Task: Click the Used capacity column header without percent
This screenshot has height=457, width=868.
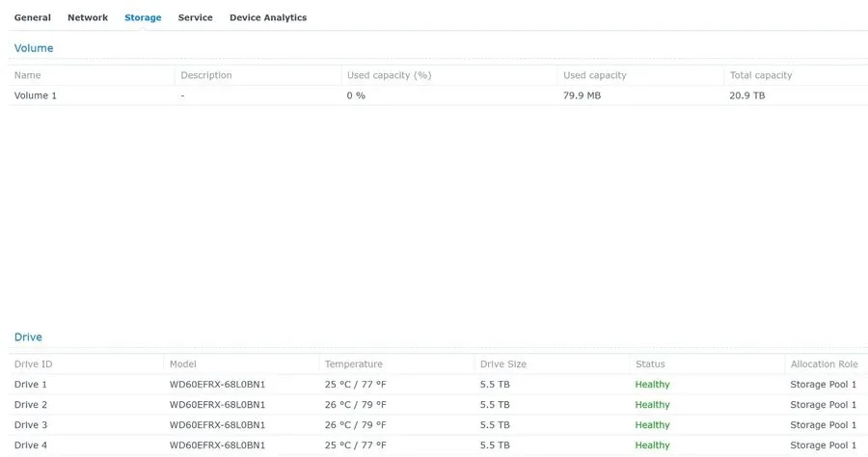Action: coord(594,75)
